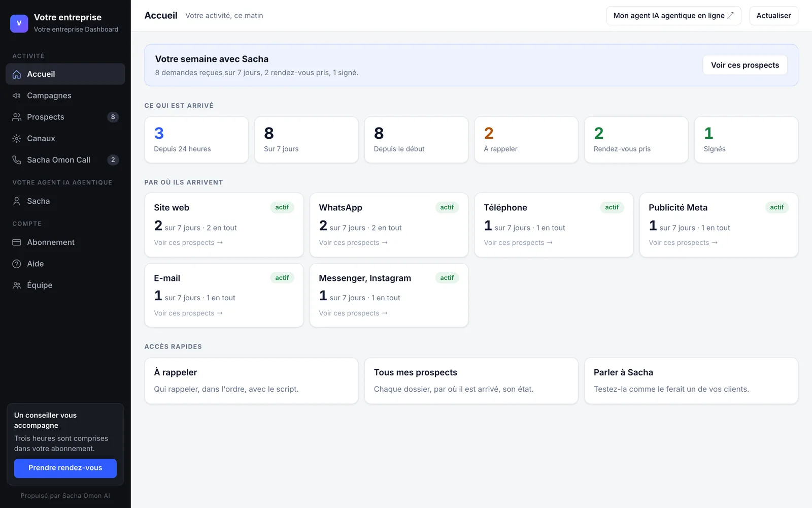Screen dimensions: 812x508
Task: Click the Messenger, Instagram channel title
Action: coord(365,278)
